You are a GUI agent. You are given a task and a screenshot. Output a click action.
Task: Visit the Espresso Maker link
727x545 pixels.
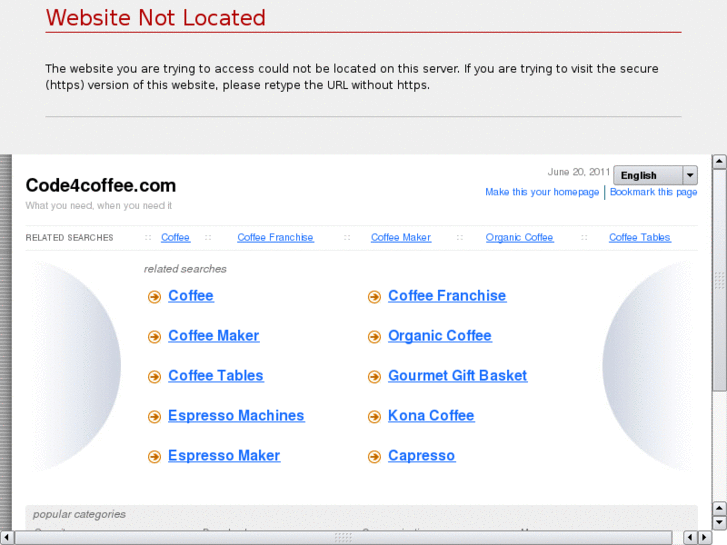[x=224, y=455]
